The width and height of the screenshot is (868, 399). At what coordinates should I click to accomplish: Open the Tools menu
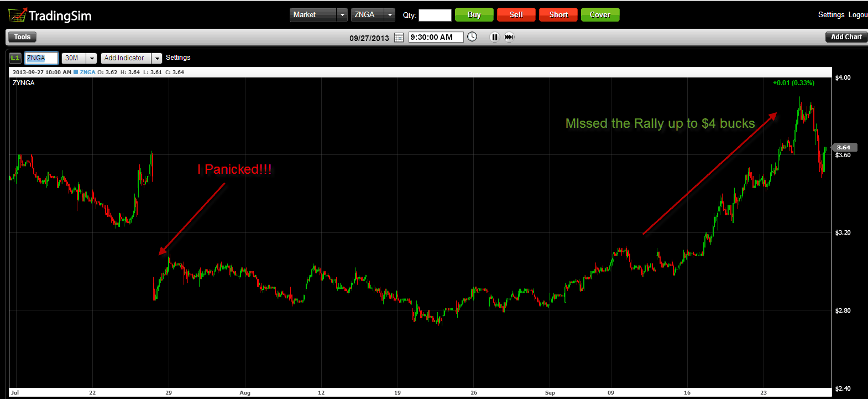[22, 37]
